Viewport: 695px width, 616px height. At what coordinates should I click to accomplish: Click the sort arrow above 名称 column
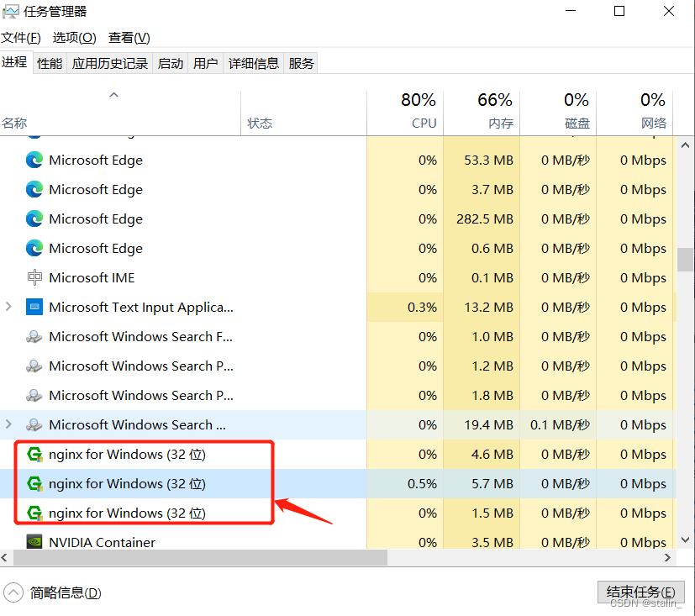click(x=114, y=94)
